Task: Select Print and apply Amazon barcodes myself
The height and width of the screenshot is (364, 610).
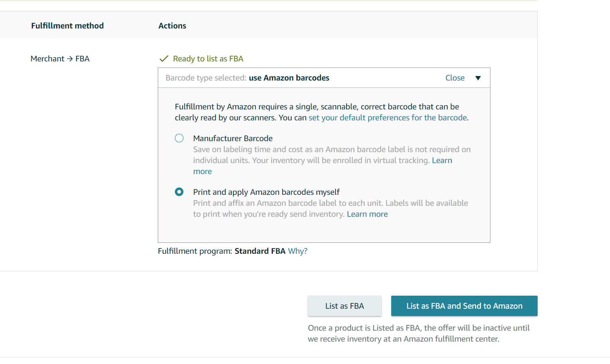Action: [x=179, y=192]
